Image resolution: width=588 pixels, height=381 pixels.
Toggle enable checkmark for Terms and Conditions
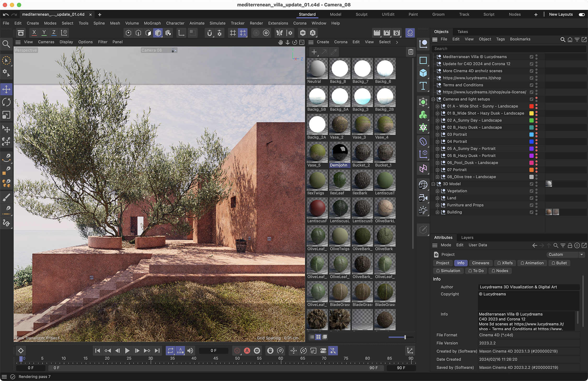pos(531,85)
